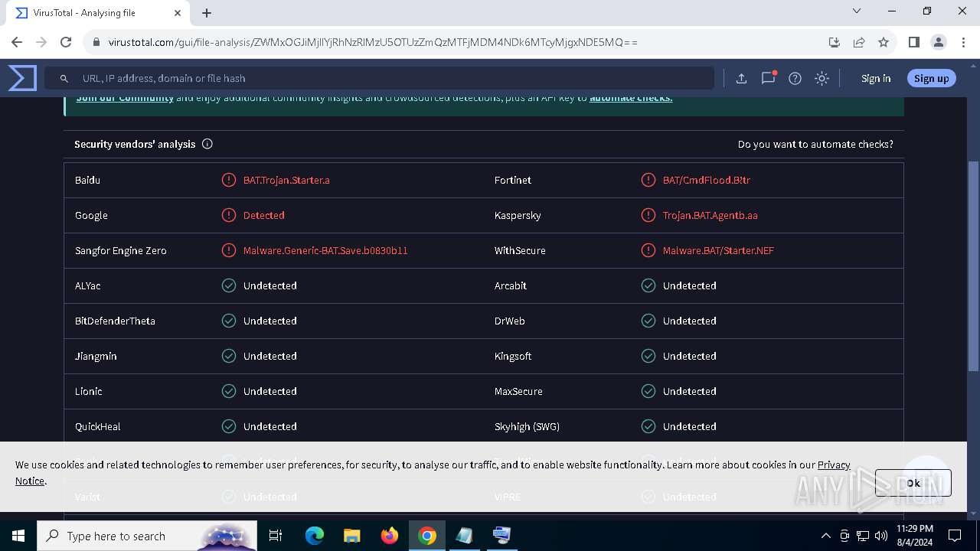Click the alert icon in Kaspersky row
980x551 pixels.
coord(648,215)
